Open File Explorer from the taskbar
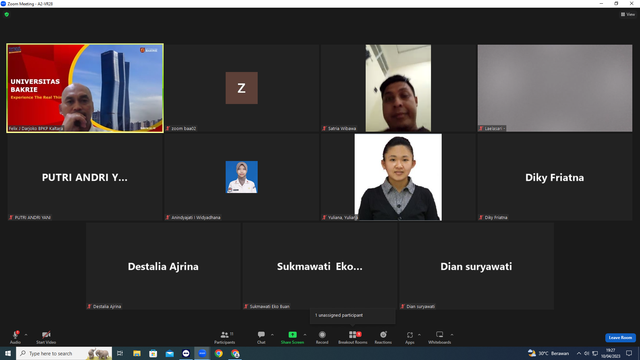 [137, 353]
